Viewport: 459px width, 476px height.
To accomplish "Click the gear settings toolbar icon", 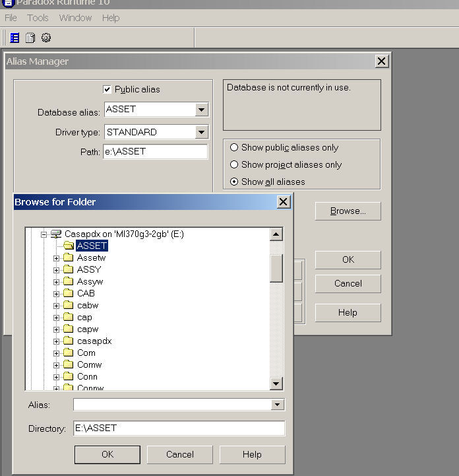I will (46, 38).
